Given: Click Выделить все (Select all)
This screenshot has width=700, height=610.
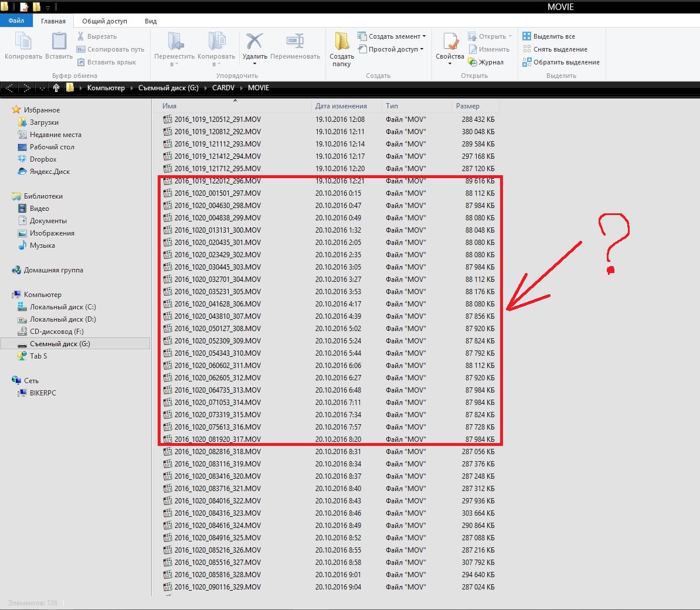Looking at the screenshot, I should [553, 36].
